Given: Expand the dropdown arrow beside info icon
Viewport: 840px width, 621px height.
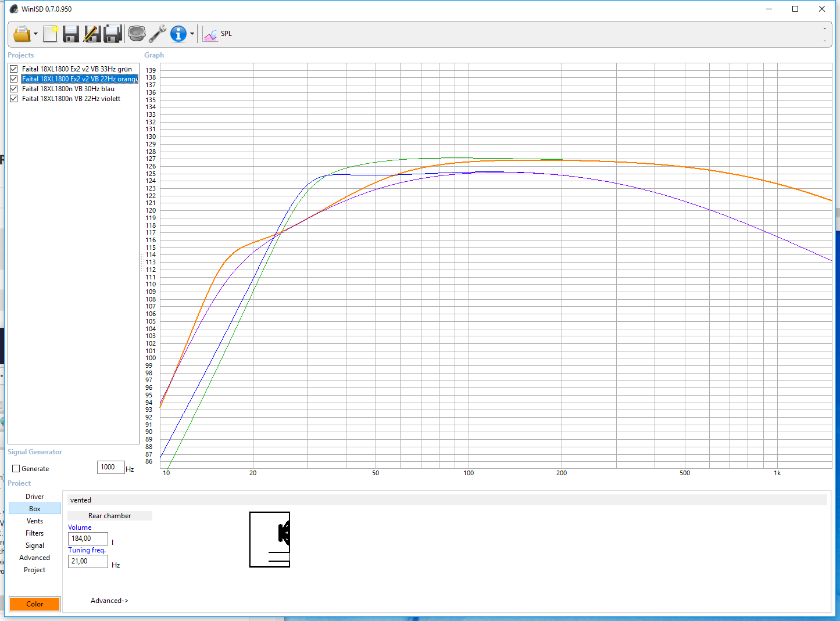Looking at the screenshot, I should [x=192, y=34].
